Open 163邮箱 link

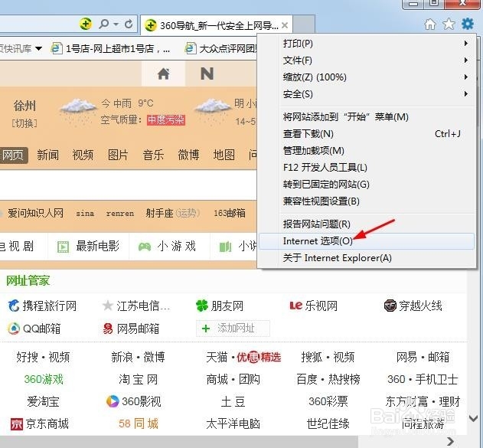pyautogui.click(x=230, y=213)
